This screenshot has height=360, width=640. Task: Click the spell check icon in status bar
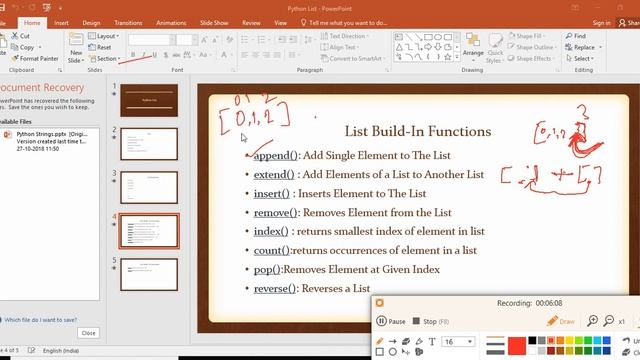tap(31, 351)
